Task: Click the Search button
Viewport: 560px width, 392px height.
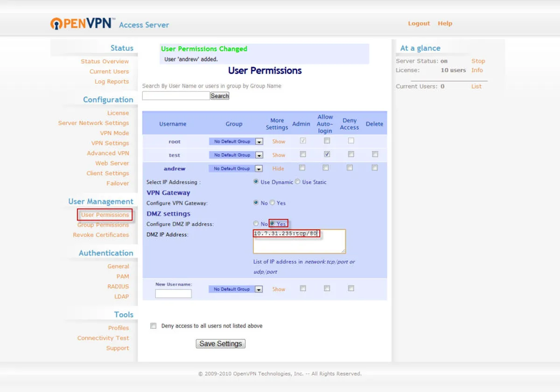Action: (x=220, y=96)
